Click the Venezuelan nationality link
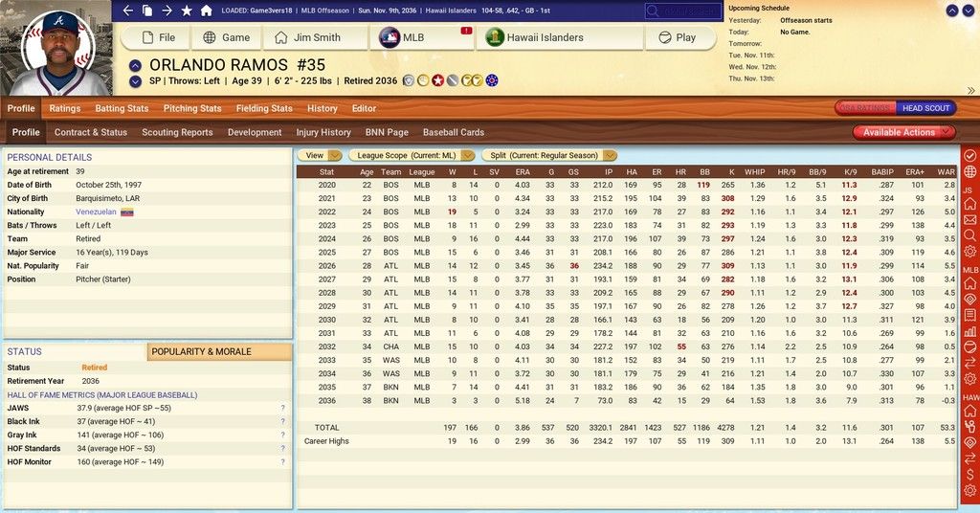This screenshot has height=513, width=980. [x=97, y=212]
